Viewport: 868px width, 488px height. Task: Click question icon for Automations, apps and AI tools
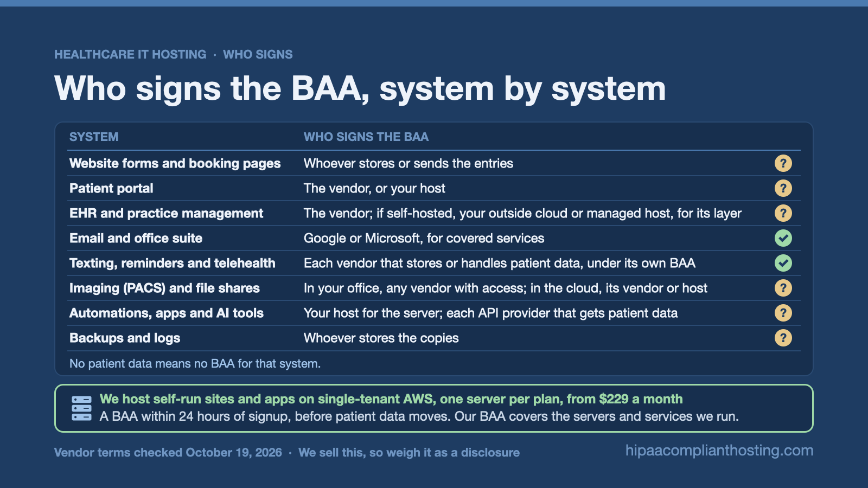pos(783,313)
